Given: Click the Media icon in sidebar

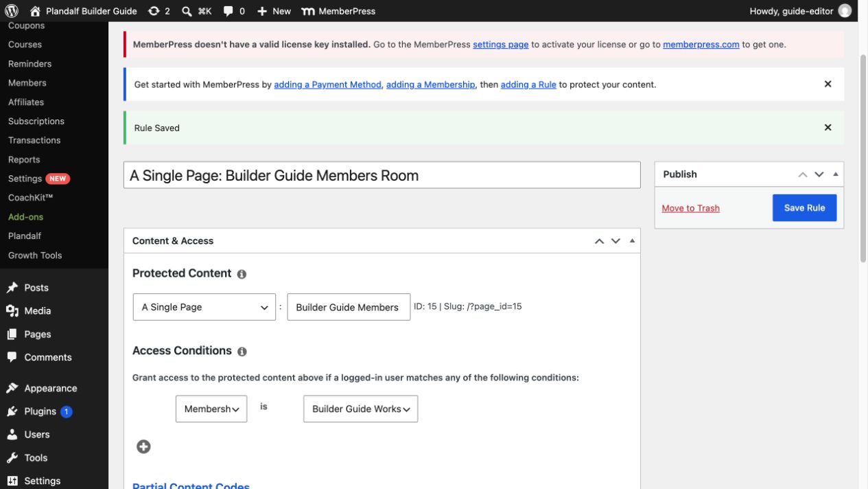Looking at the screenshot, I should point(12,311).
